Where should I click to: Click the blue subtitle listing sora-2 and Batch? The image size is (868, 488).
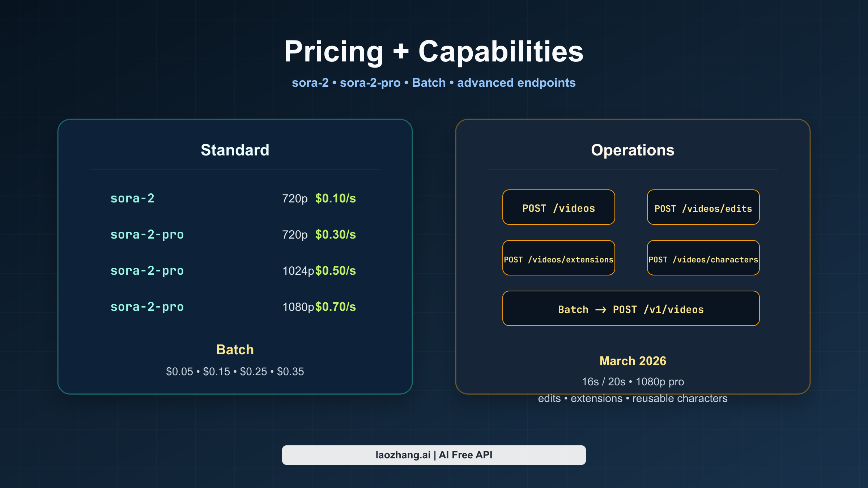(x=434, y=83)
